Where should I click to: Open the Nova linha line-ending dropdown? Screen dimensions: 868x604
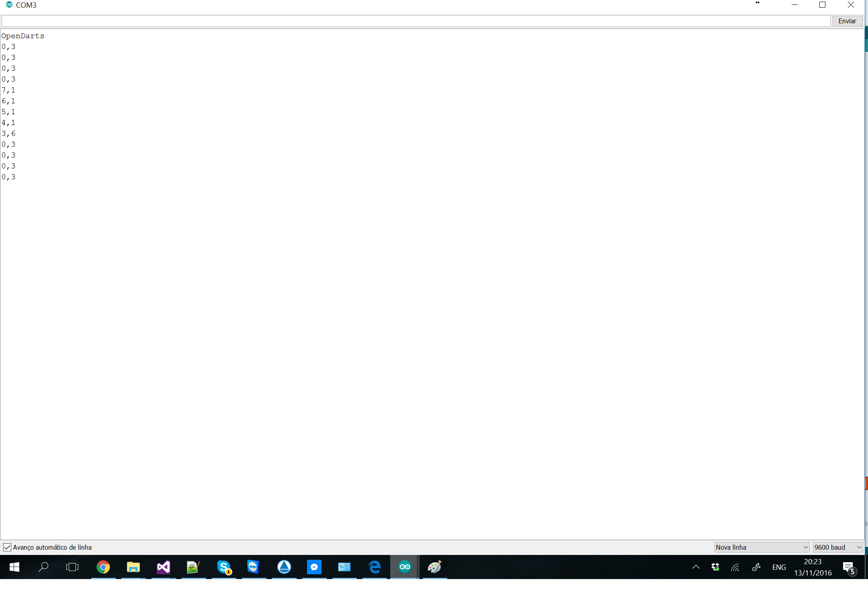762,547
